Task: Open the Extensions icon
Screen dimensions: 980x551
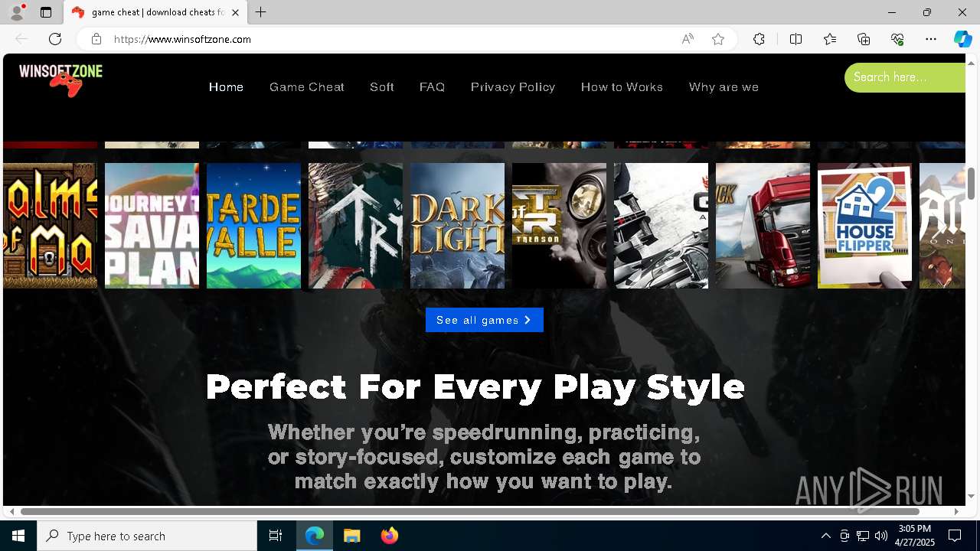Action: 759,39
